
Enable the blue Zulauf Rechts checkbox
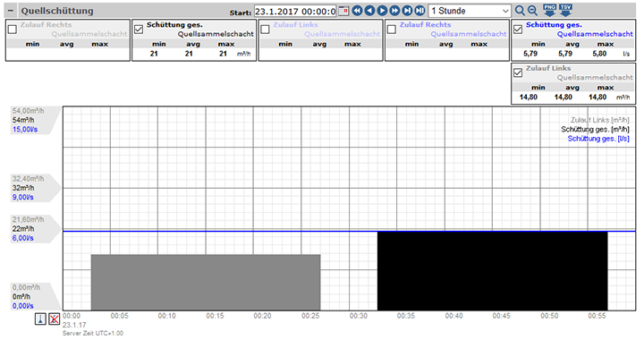click(x=392, y=30)
